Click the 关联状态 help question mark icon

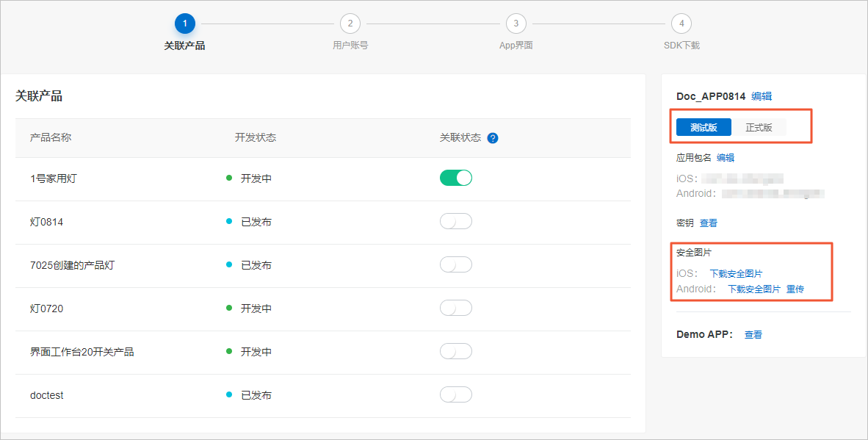click(x=493, y=138)
